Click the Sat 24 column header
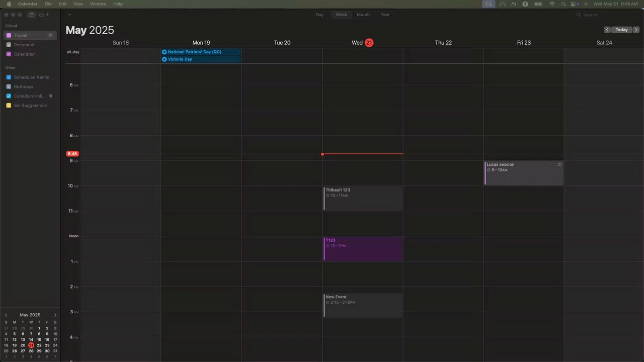 604,43
